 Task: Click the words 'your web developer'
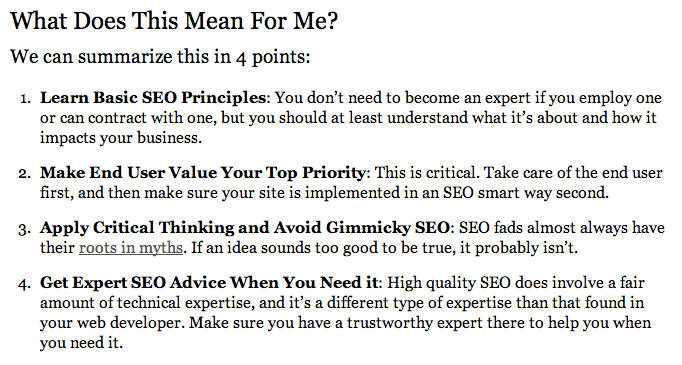(x=112, y=323)
